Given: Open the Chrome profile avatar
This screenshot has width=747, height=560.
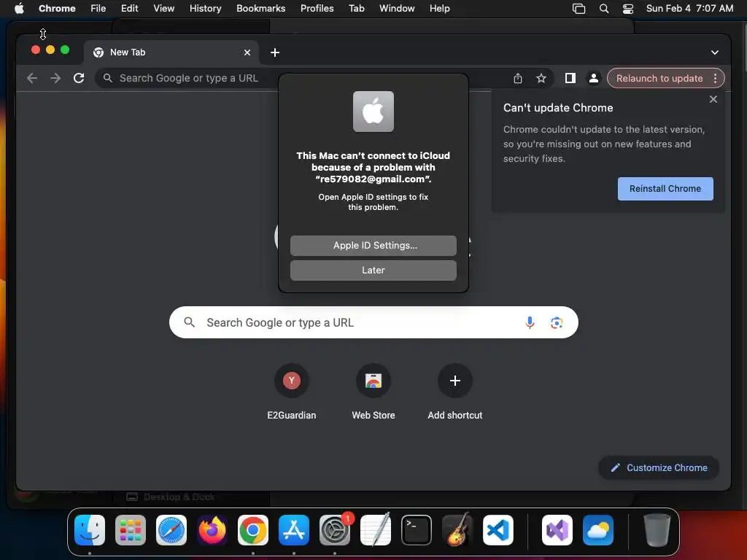Looking at the screenshot, I should click(594, 78).
